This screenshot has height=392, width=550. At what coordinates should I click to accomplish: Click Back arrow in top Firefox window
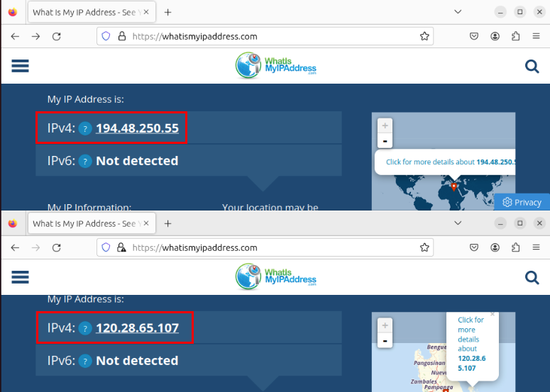pos(15,36)
